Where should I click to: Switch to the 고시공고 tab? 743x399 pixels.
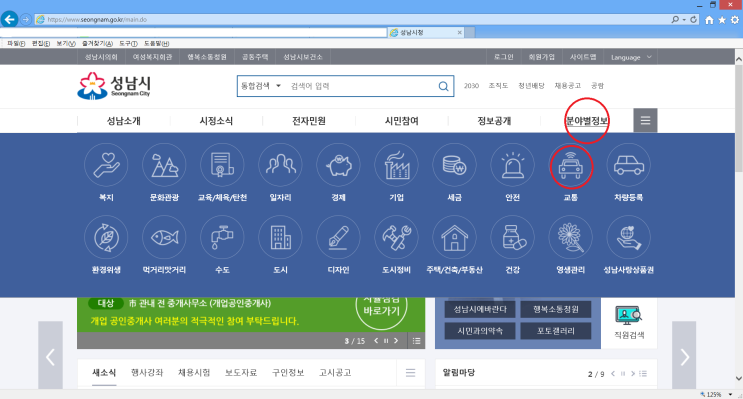(335, 372)
